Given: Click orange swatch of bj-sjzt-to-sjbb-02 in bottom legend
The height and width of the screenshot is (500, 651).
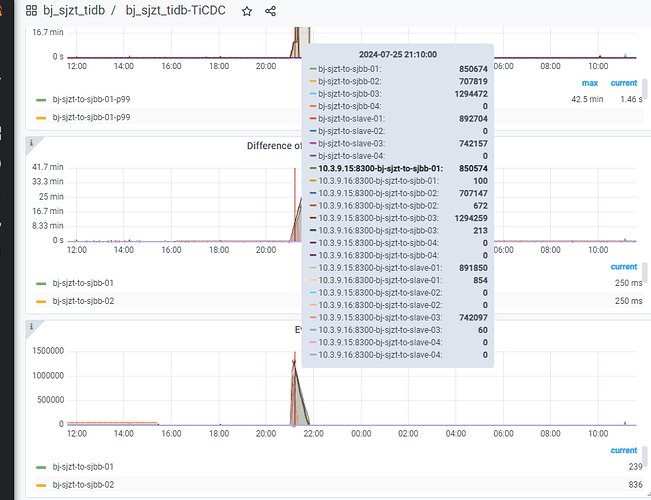Looking at the screenshot, I should pos(41,485).
